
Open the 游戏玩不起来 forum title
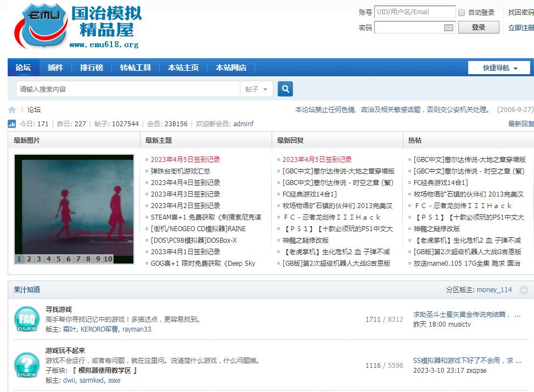[x=65, y=350]
